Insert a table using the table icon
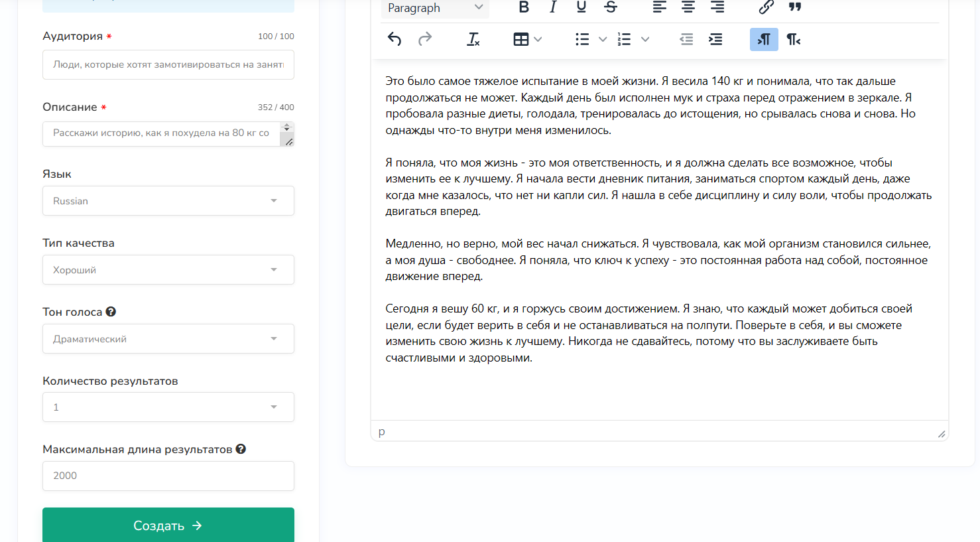980x542 pixels. click(x=521, y=39)
